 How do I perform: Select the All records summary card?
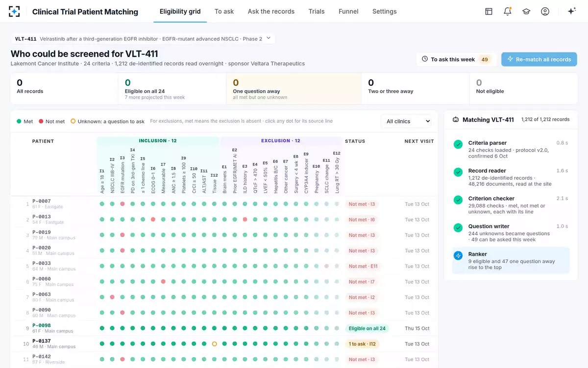click(x=64, y=89)
